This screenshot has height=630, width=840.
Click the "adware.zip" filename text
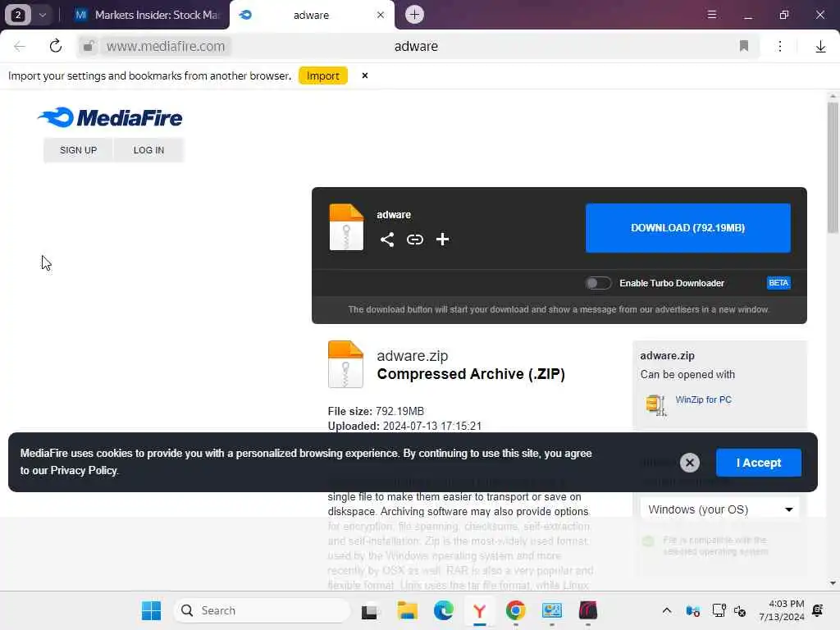[x=412, y=356]
